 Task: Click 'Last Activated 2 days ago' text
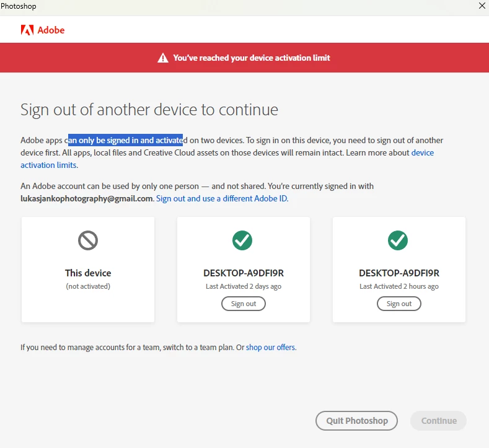(244, 286)
